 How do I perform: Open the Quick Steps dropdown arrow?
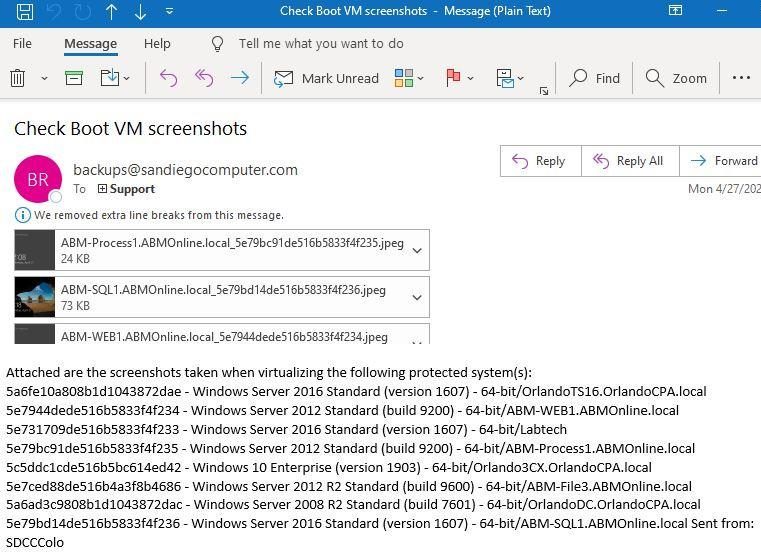[521, 78]
